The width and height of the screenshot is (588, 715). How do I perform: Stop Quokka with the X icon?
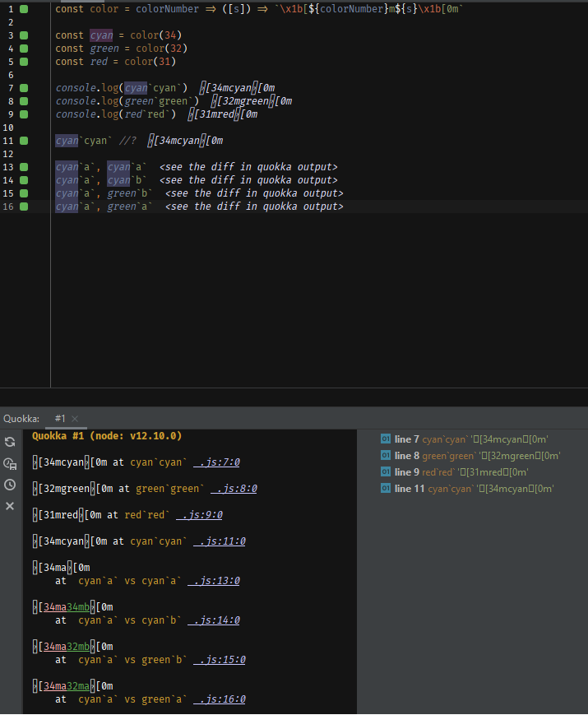11,505
